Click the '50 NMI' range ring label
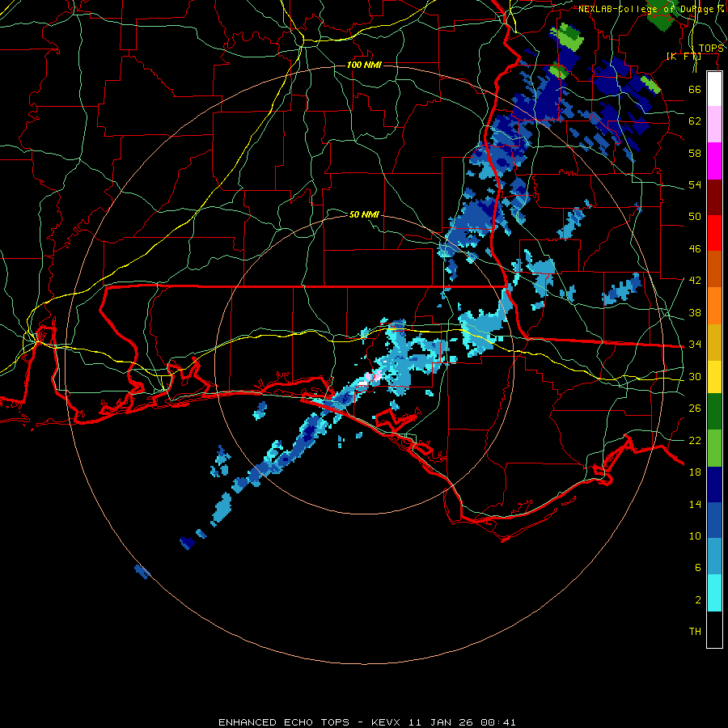 pyautogui.click(x=364, y=214)
